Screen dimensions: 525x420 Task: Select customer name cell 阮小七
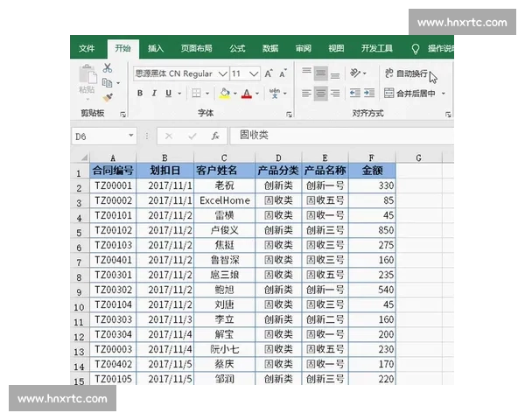point(224,349)
